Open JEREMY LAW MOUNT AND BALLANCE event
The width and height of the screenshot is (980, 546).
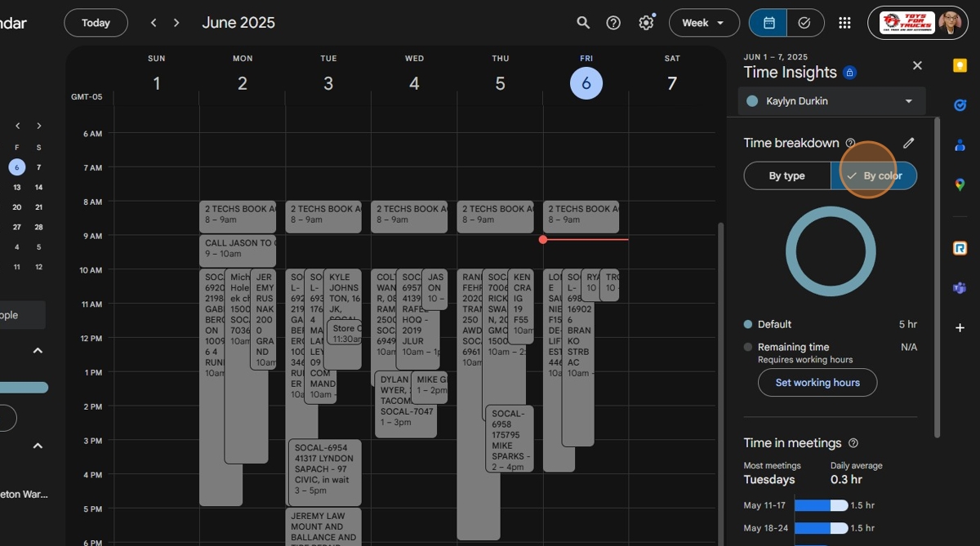[x=323, y=526]
